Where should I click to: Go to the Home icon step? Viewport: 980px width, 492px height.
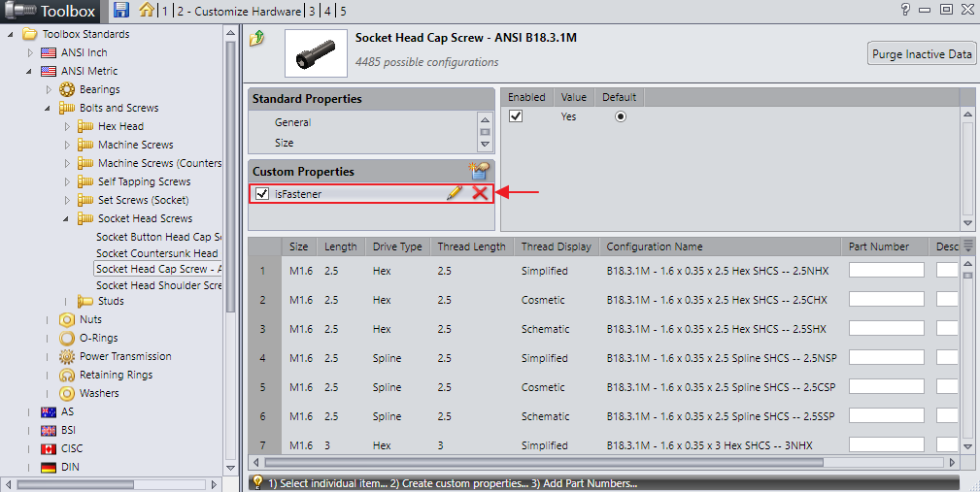(x=147, y=11)
